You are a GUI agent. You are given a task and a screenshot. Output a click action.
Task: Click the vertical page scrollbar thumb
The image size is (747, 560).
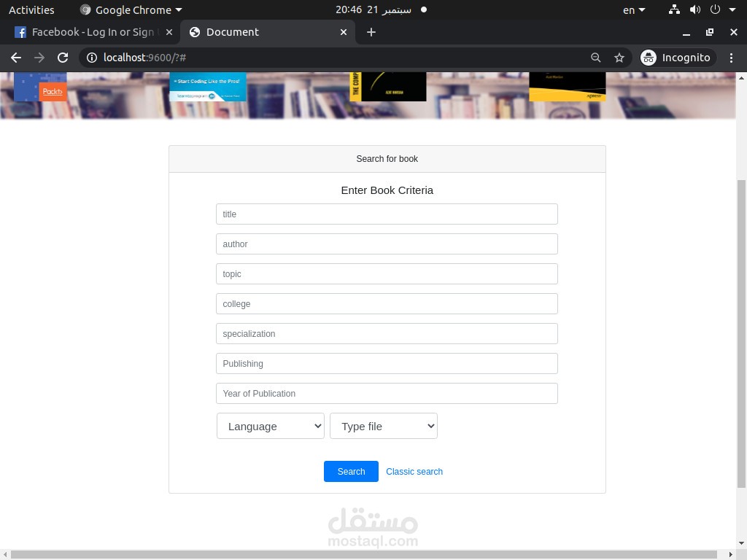pos(741,333)
